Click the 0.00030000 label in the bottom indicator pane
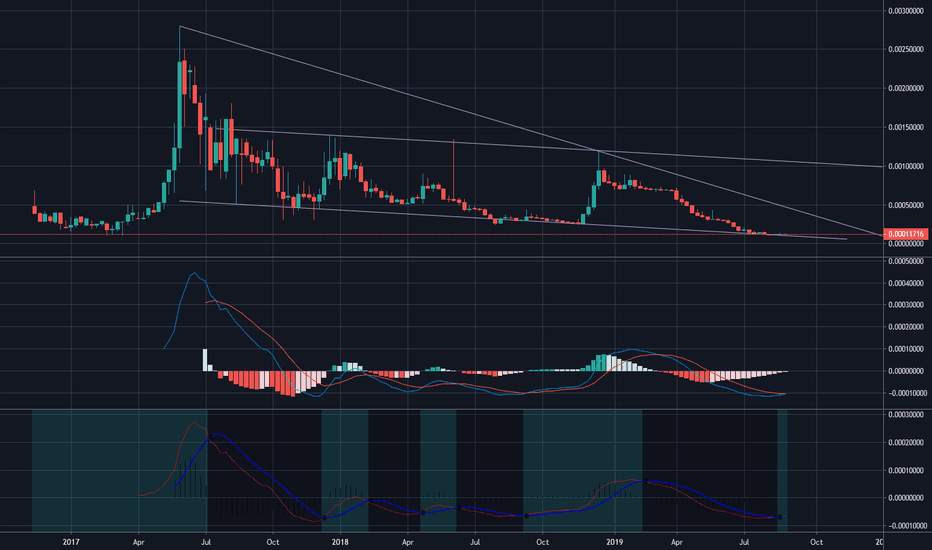 point(906,414)
